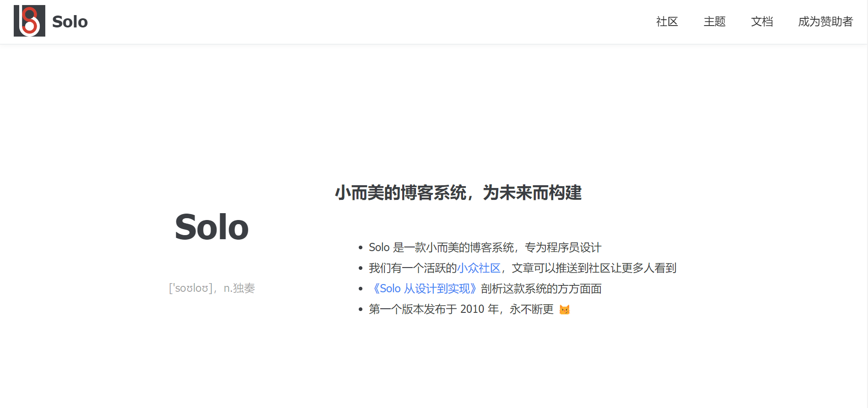The image size is (868, 408).
Task: Click the text 文章可以推送到社区让更多人看到
Action: click(594, 268)
